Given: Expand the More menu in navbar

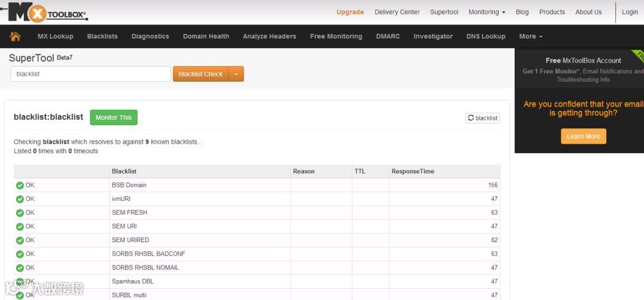Looking at the screenshot, I should coord(531,36).
